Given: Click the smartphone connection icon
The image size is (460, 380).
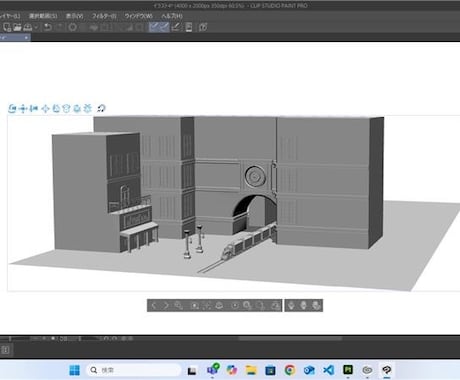Looking at the screenshot, I should pos(189,27).
